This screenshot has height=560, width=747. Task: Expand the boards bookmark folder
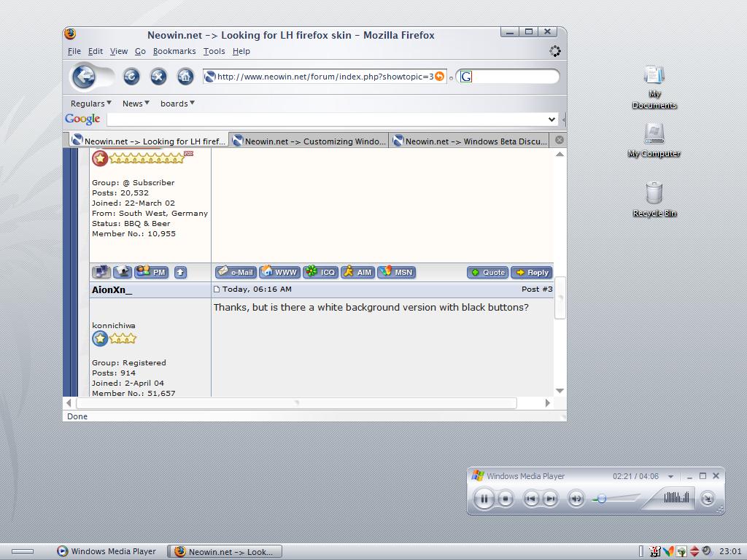click(177, 104)
